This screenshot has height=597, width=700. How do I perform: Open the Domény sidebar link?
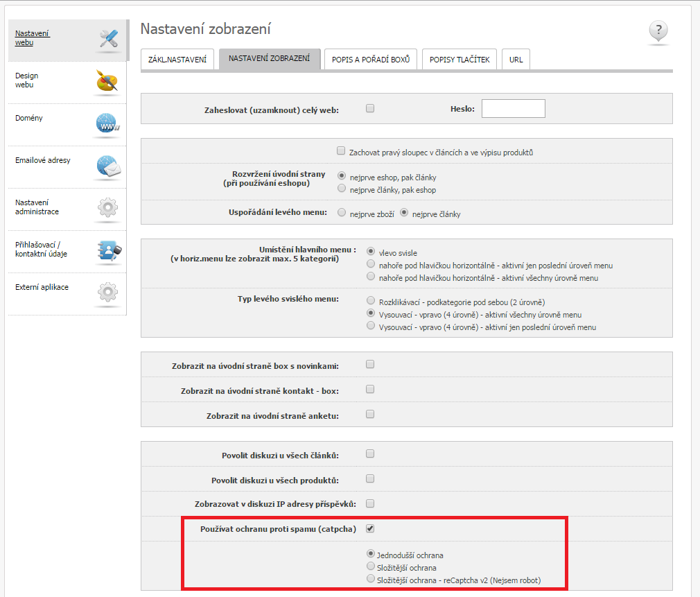29,119
